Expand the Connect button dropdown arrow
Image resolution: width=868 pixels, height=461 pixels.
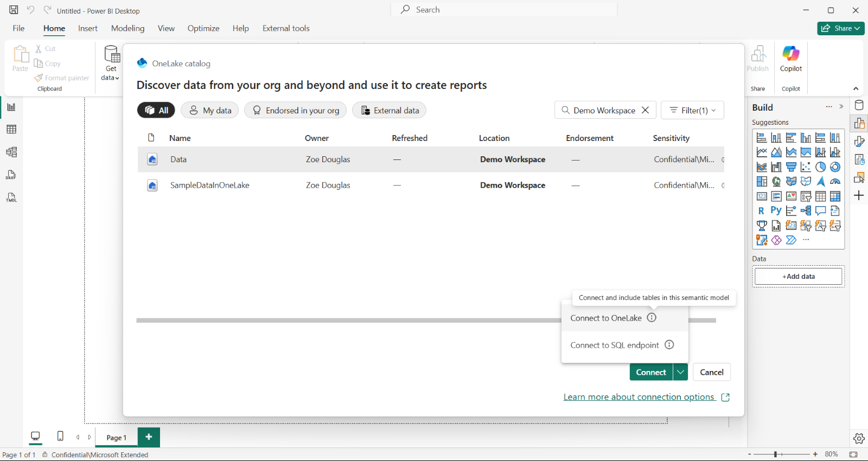pos(680,372)
